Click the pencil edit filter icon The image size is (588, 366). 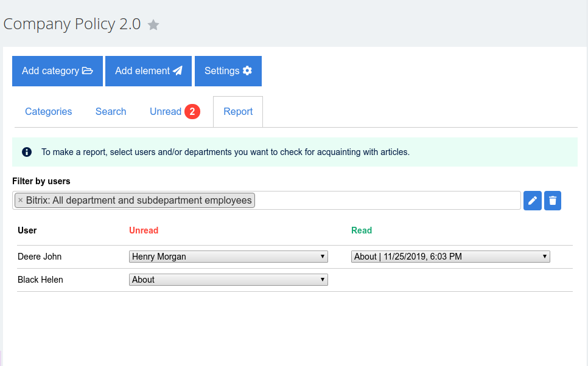tap(533, 201)
